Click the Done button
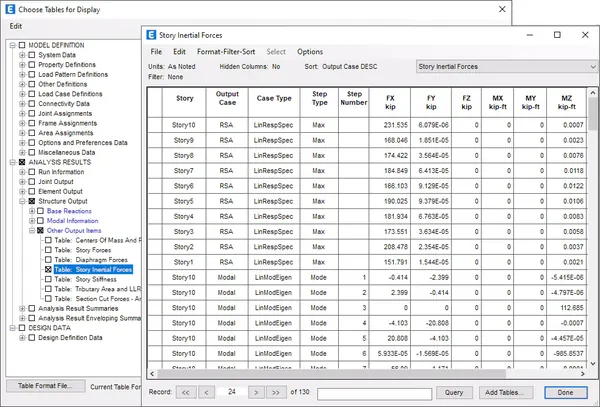The width and height of the screenshot is (600, 407). 566,392
